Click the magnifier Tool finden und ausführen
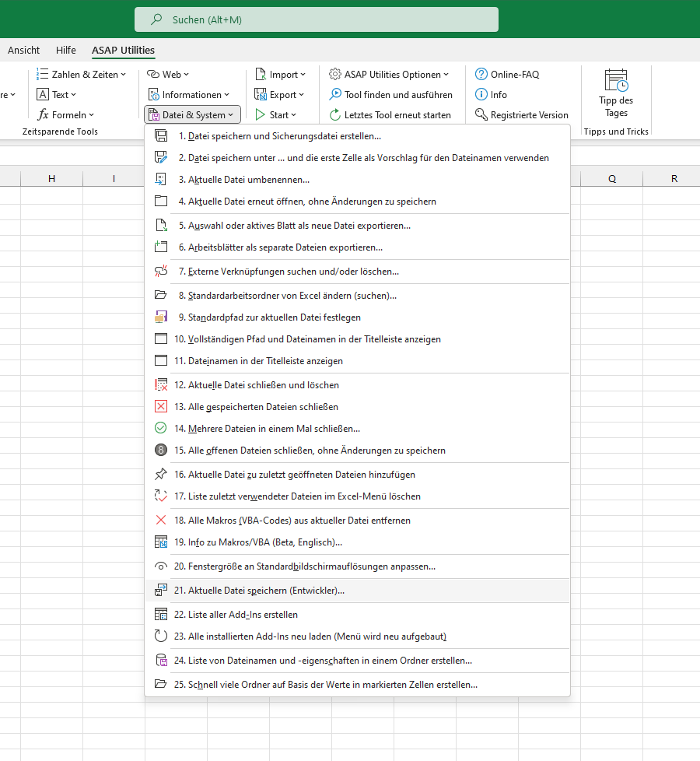This screenshot has height=761, width=700. [390, 95]
